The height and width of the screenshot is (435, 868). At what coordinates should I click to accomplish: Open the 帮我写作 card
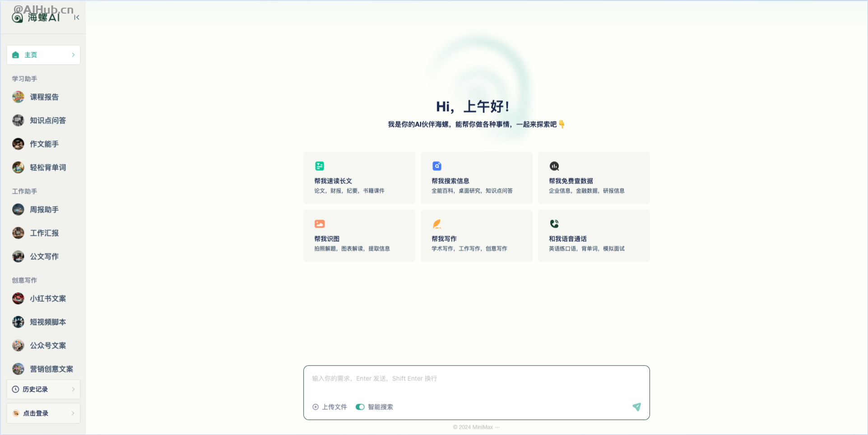point(476,235)
